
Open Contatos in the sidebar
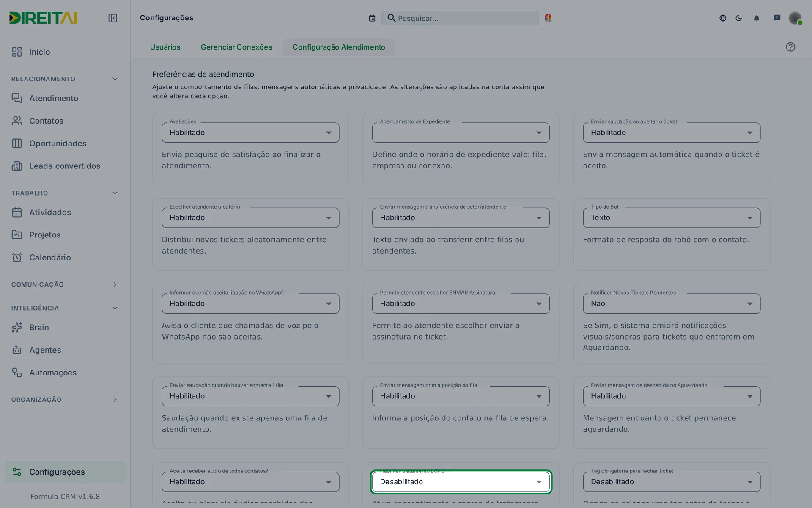[x=65, y=121]
